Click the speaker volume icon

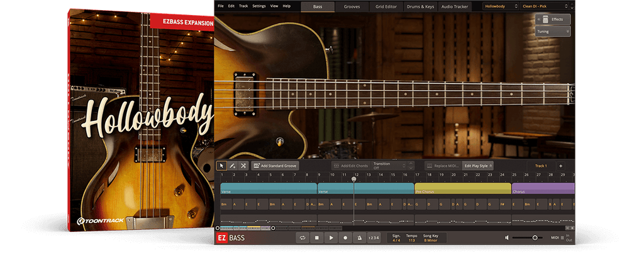pos(507,237)
